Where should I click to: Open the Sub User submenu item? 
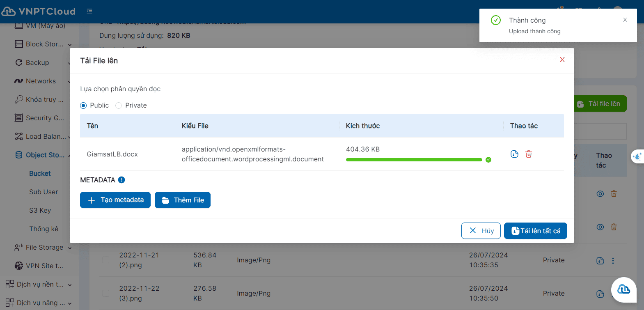[44, 192]
